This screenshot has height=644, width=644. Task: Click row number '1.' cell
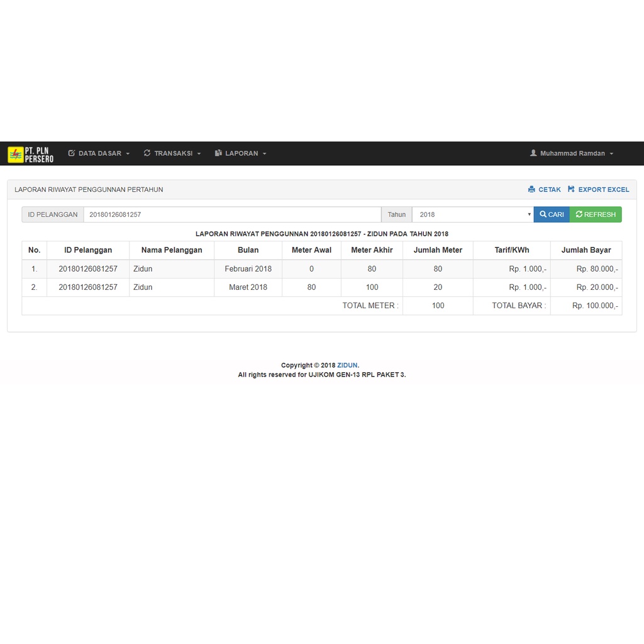tap(34, 269)
